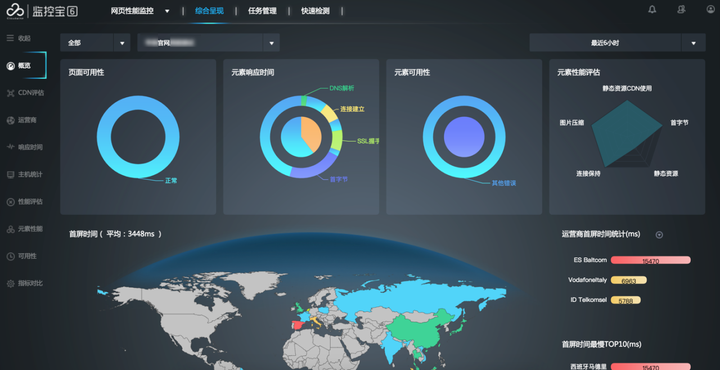Click the ID Telkomsel yellow bar

pyautogui.click(x=626, y=300)
